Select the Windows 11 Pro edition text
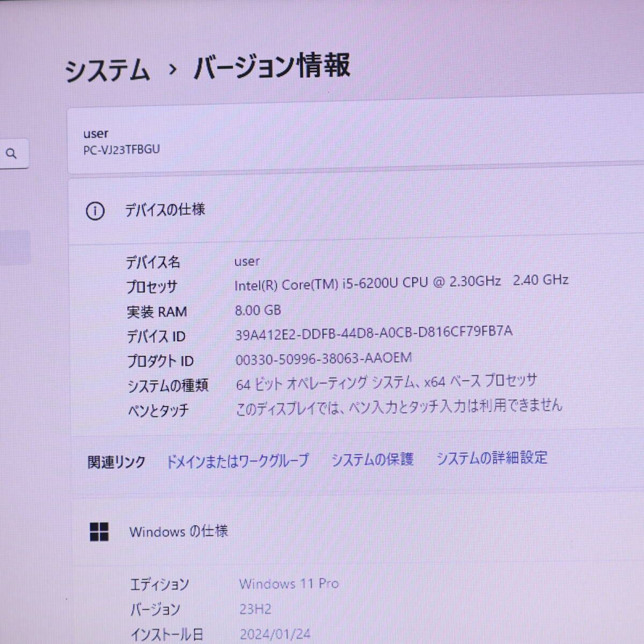644x644 pixels. [289, 583]
